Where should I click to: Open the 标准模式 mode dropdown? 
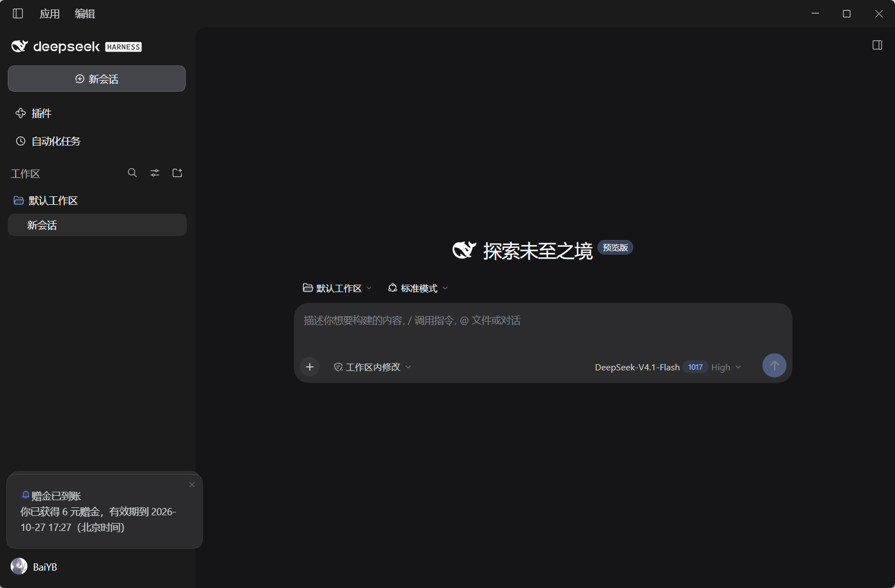418,288
